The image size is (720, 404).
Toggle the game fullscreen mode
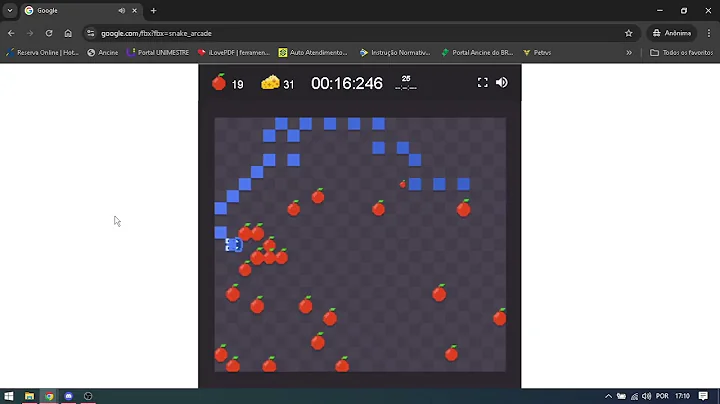coord(482,83)
